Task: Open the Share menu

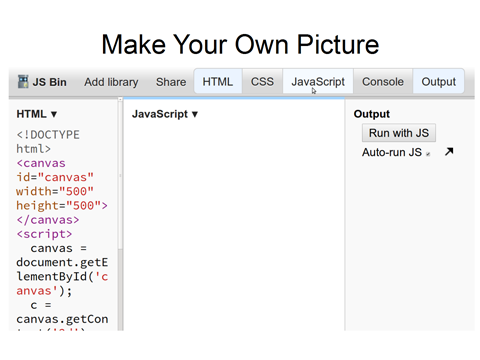Action: click(171, 82)
